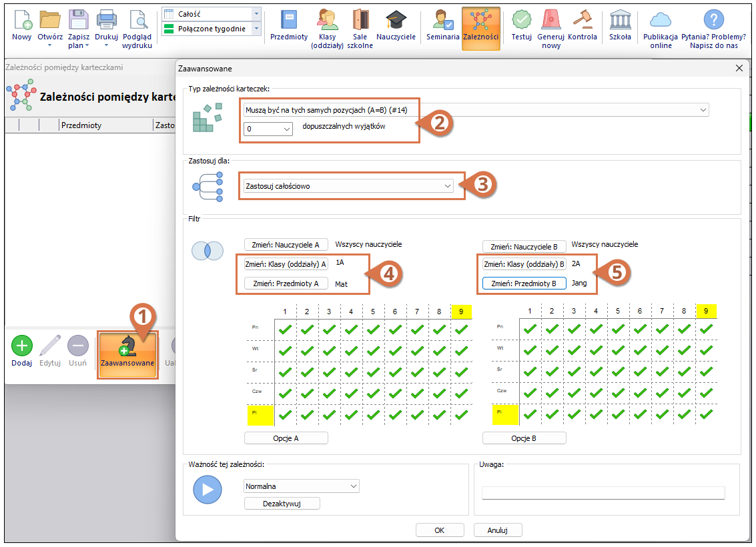
Task: Click the Przedmioty column header in dependencies list
Action: 105,125
